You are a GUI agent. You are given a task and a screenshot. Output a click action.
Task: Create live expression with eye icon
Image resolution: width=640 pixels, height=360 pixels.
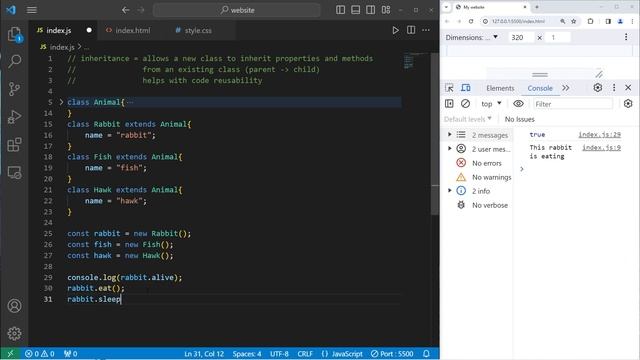(518, 104)
